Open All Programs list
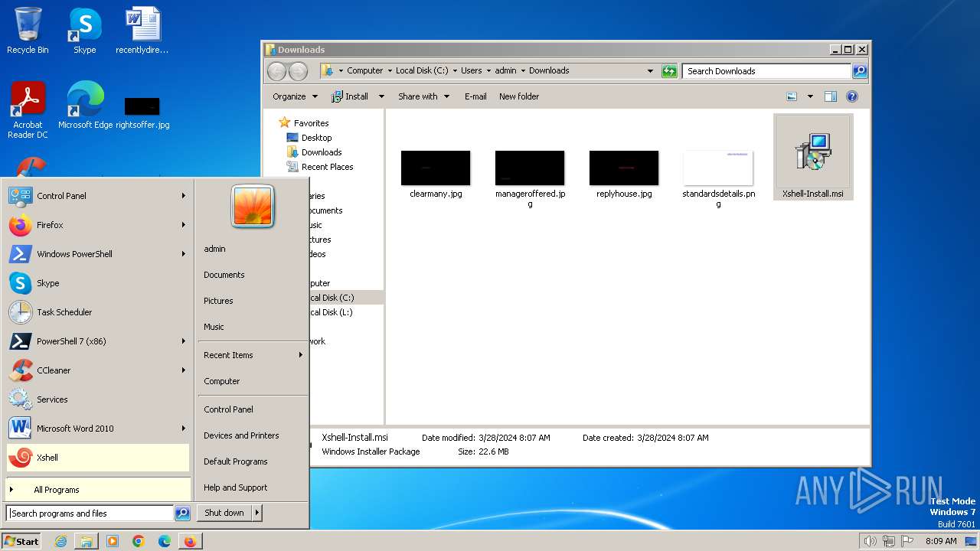 [97, 490]
